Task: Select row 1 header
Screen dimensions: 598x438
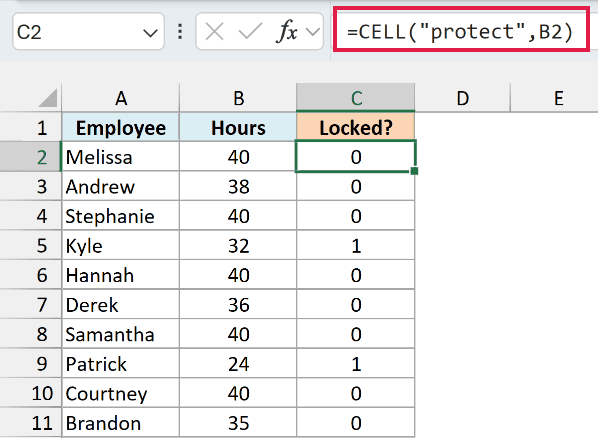Action: (31, 127)
